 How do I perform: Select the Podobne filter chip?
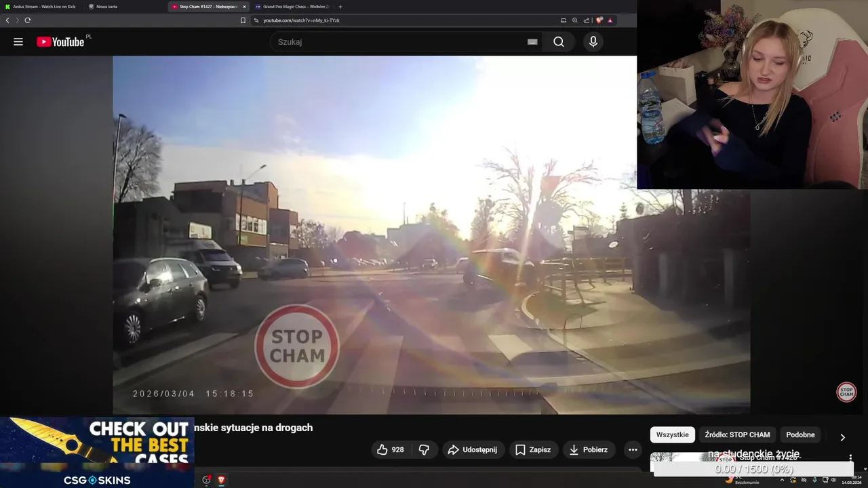(x=800, y=434)
